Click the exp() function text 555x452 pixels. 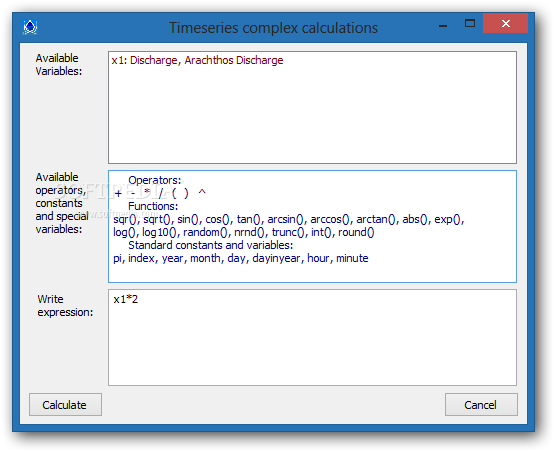pyautogui.click(x=448, y=219)
